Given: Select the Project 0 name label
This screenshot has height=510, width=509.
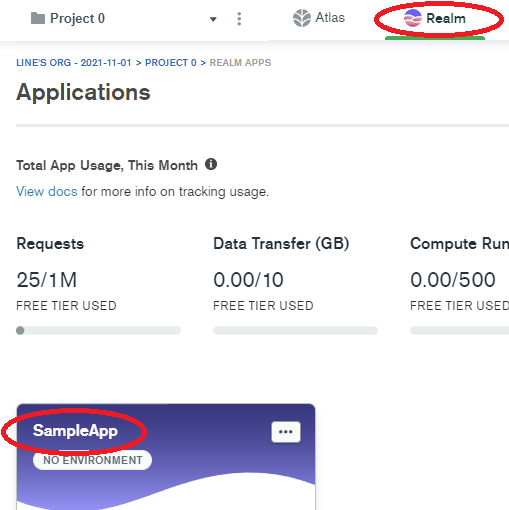Looking at the screenshot, I should tap(77, 18).
